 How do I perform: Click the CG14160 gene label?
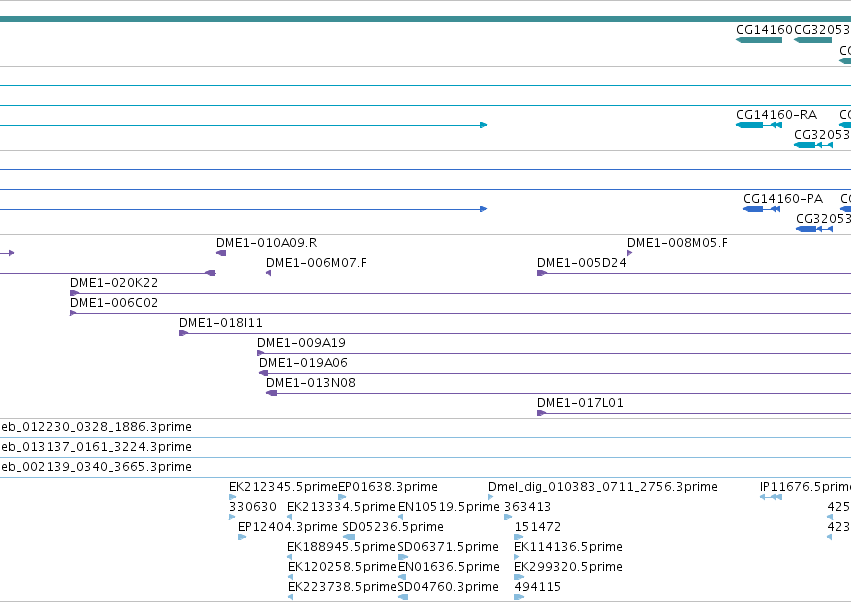pos(764,30)
